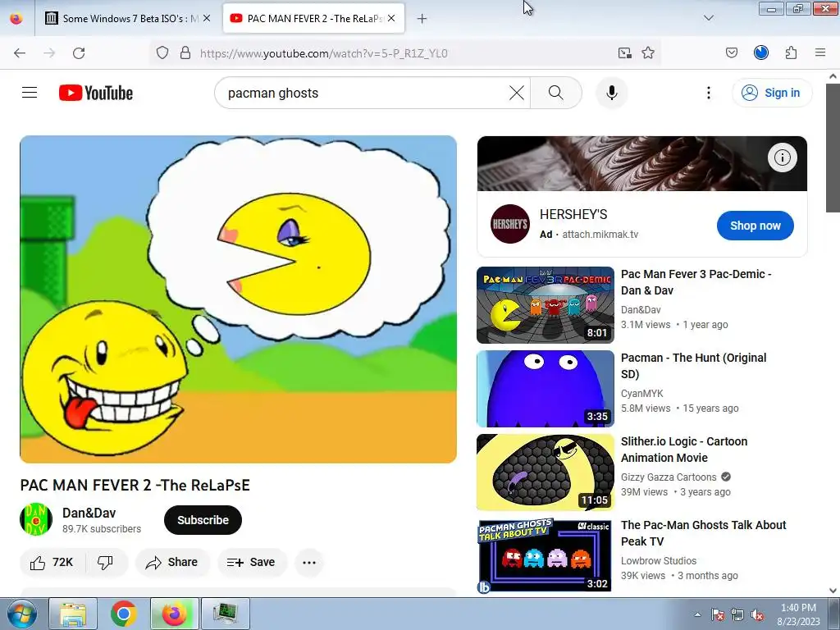
Task: Open Pacman - The Hunt (Original SD) title
Action: coord(693,365)
